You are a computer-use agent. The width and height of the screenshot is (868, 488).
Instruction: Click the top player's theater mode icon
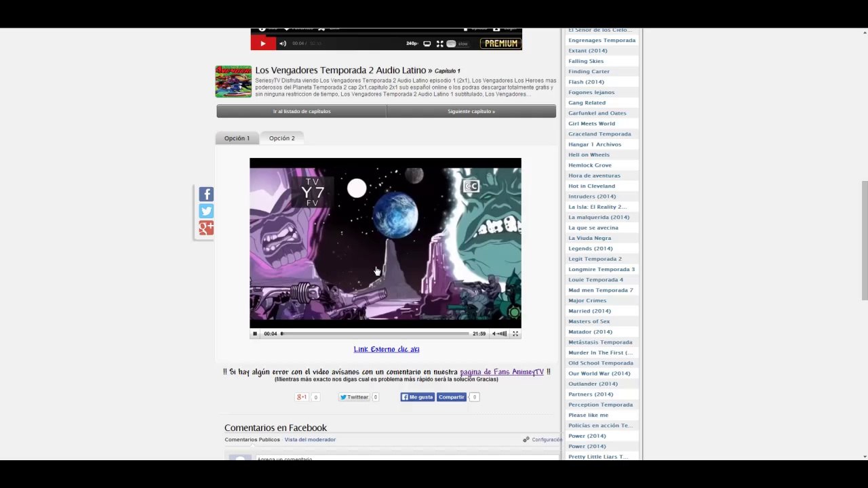click(x=427, y=43)
